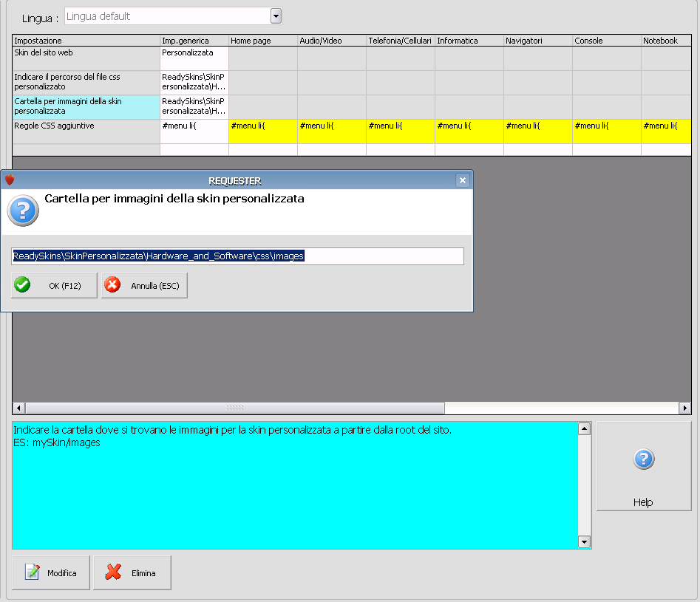The image size is (700, 602).
Task: Click the folder path input field in the dialog
Action: coord(237,256)
